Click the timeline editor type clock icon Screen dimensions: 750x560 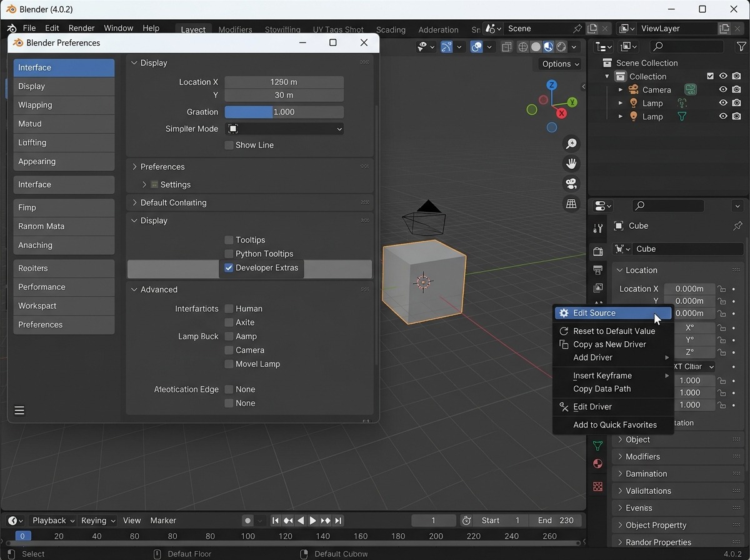click(x=12, y=521)
